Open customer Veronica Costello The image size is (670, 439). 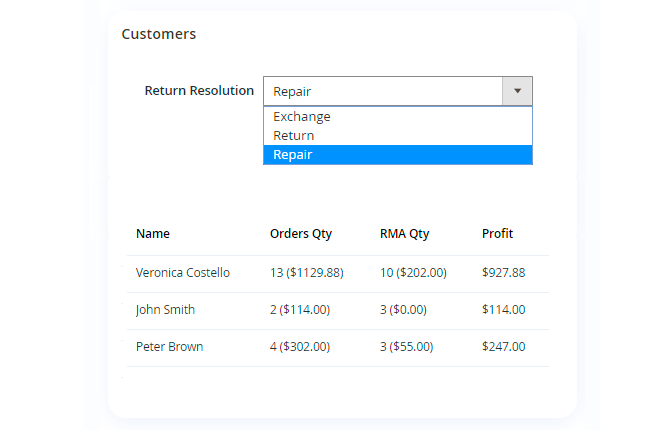click(x=183, y=273)
